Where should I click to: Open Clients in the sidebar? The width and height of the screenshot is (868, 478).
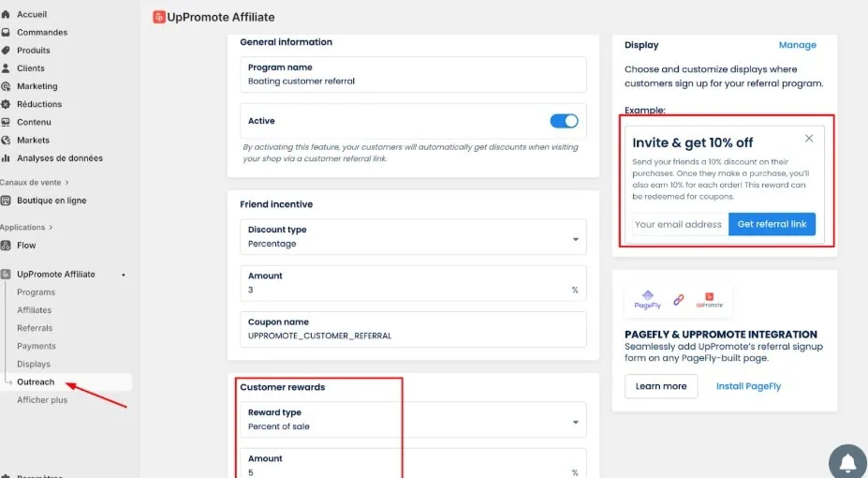(31, 68)
